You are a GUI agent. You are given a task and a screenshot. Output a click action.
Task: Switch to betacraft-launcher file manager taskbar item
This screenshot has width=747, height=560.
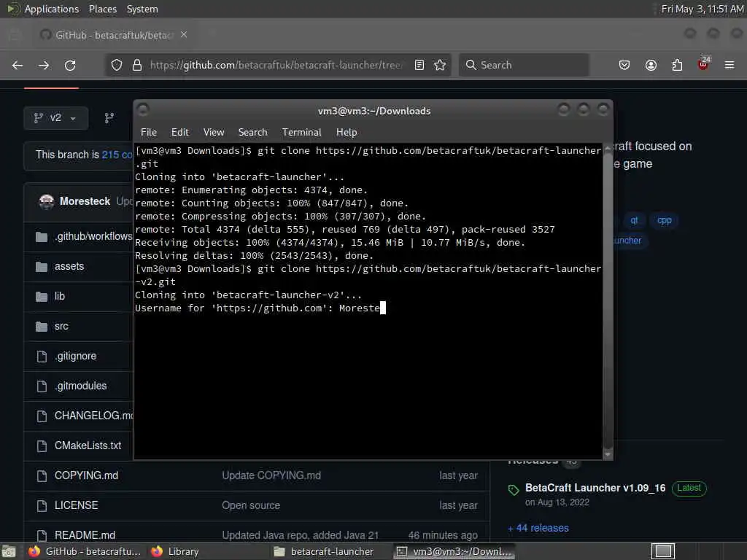[324, 551]
